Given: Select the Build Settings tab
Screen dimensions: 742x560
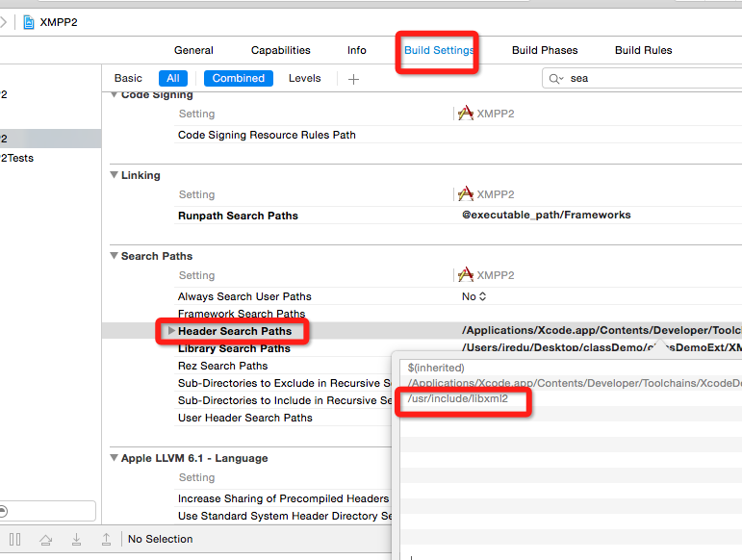Looking at the screenshot, I should [439, 50].
